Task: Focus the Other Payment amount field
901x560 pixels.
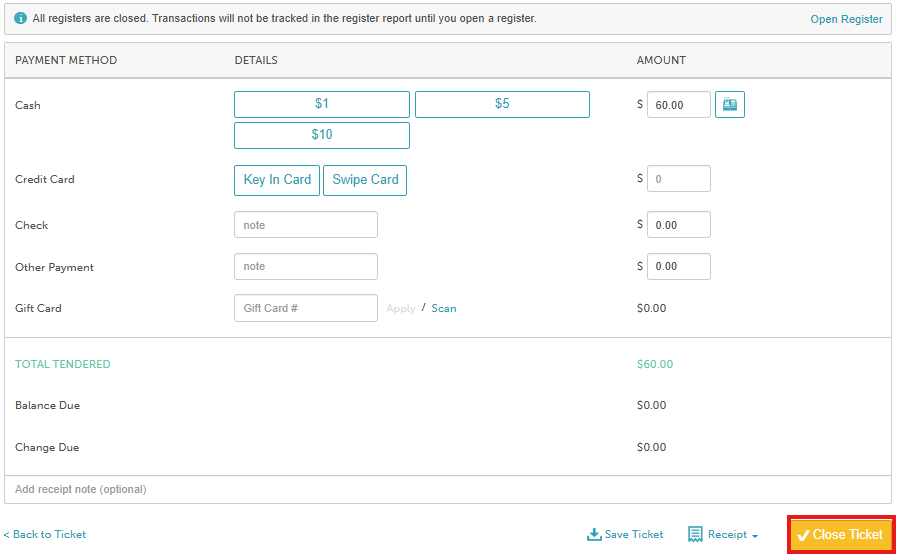Action: pos(679,267)
